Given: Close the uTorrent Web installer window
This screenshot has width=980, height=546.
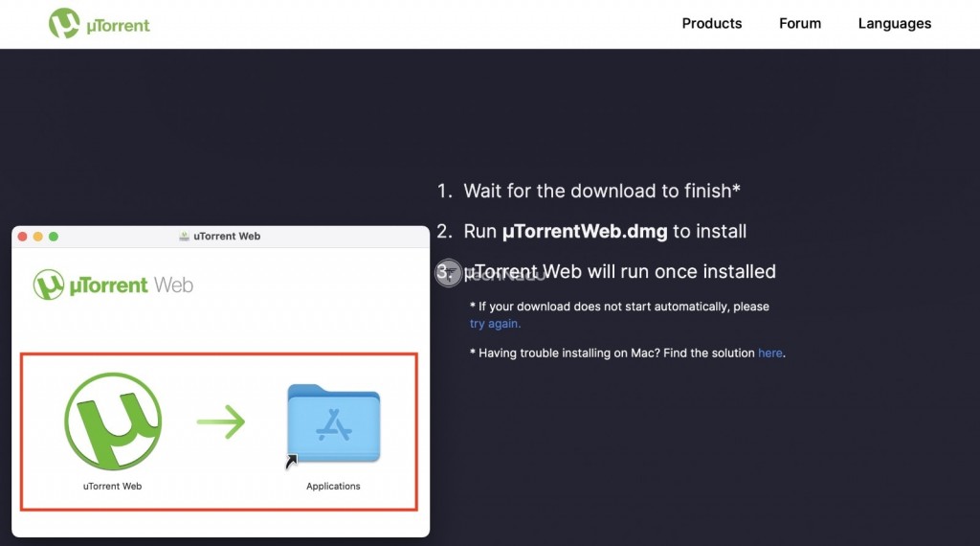Looking at the screenshot, I should tap(23, 237).
